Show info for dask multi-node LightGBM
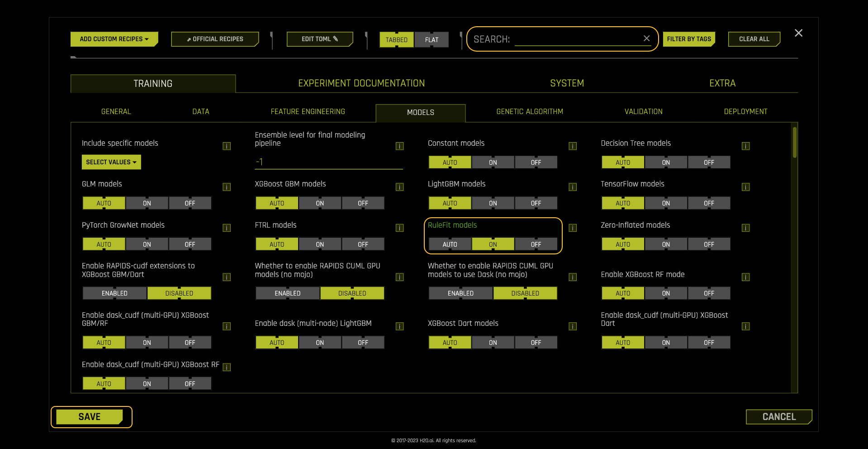Viewport: 868px width, 449px height. point(400,326)
